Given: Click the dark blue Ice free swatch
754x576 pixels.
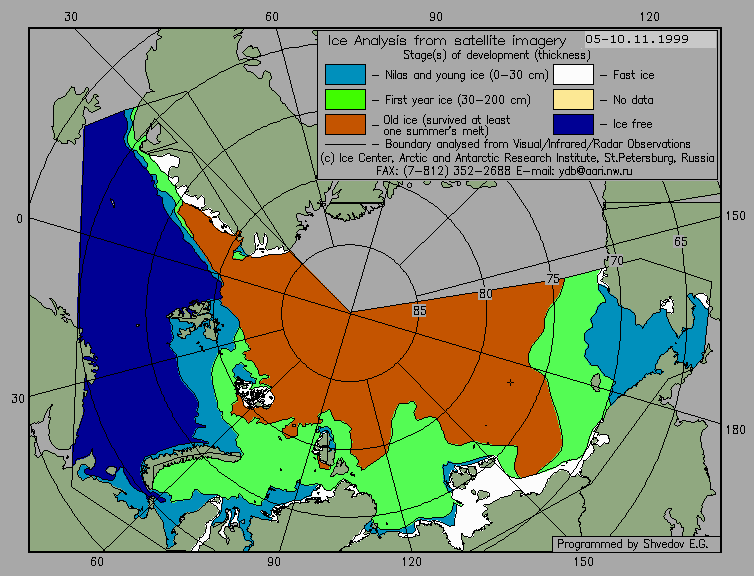Looking at the screenshot, I should pyautogui.click(x=573, y=124).
